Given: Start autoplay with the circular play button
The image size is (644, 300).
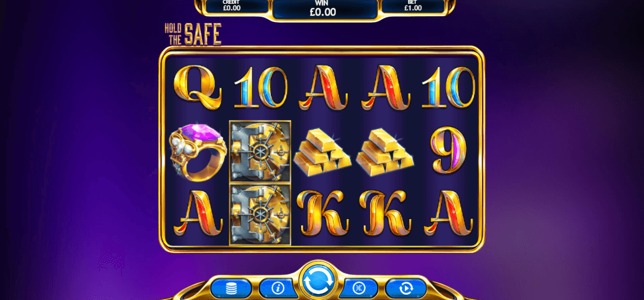Looking at the screenshot, I should [x=406, y=289].
